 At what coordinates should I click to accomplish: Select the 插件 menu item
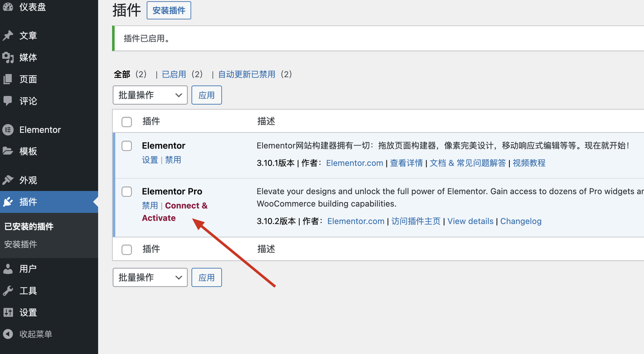click(x=49, y=202)
